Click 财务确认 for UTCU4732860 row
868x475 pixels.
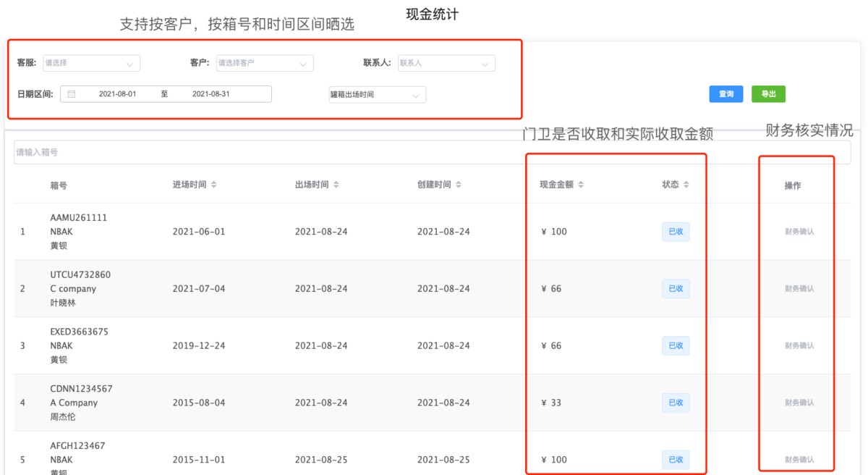(x=799, y=289)
